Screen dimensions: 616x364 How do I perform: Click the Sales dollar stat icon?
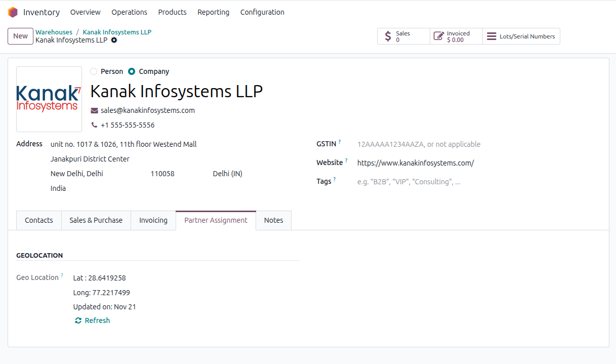click(x=388, y=36)
